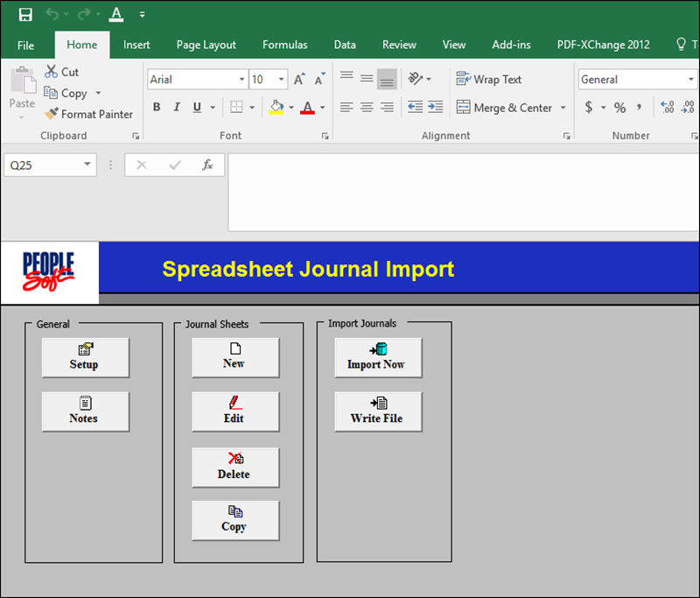The image size is (700, 598).
Task: Open the File menu
Action: pyautogui.click(x=25, y=46)
